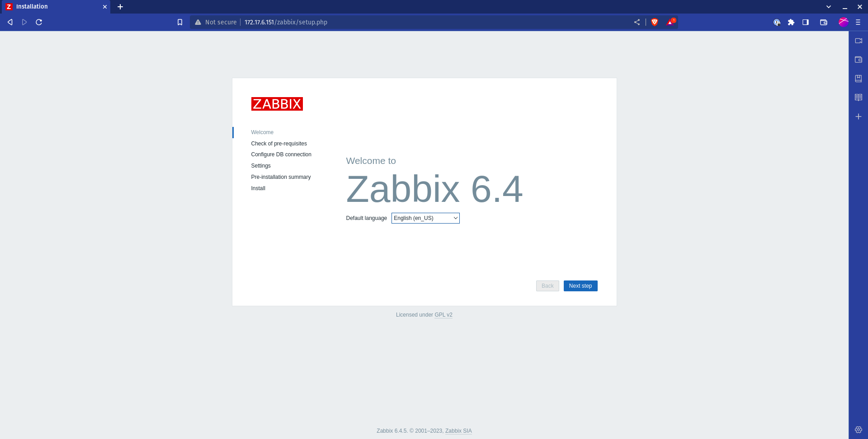Open the tab search chevron
Screen dimensions: 868x439
829,7
